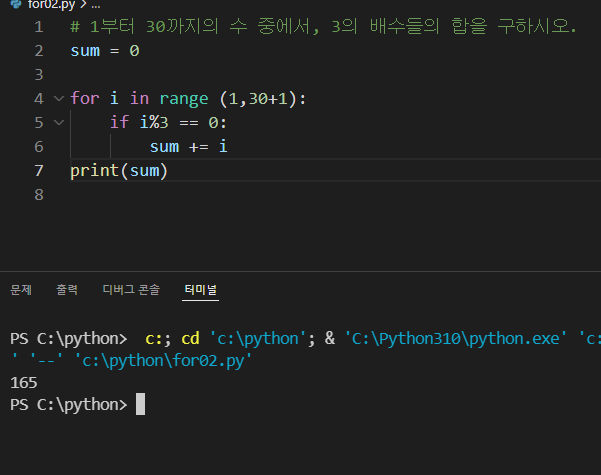Open the for02.py breadcrumb item
Screen dimensions: 601x475
(x=51, y=5)
